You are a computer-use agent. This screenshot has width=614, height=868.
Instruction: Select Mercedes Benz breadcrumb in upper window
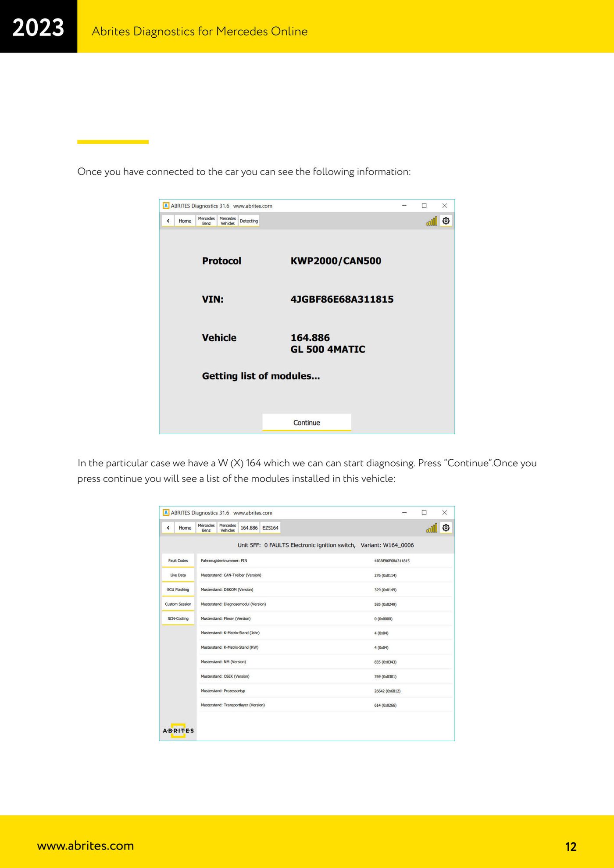pyautogui.click(x=206, y=221)
